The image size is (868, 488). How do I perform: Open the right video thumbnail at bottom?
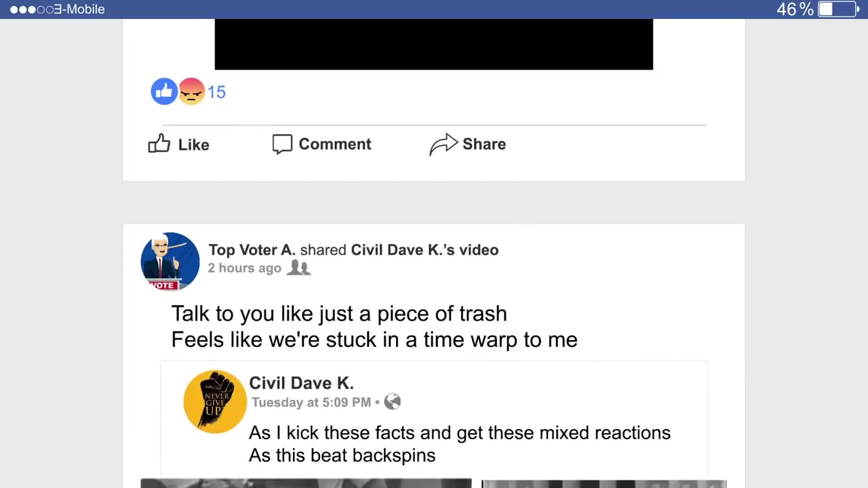pos(604,483)
